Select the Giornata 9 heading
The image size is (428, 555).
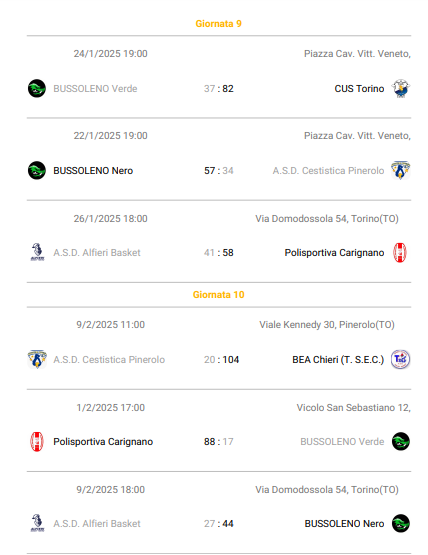point(218,24)
